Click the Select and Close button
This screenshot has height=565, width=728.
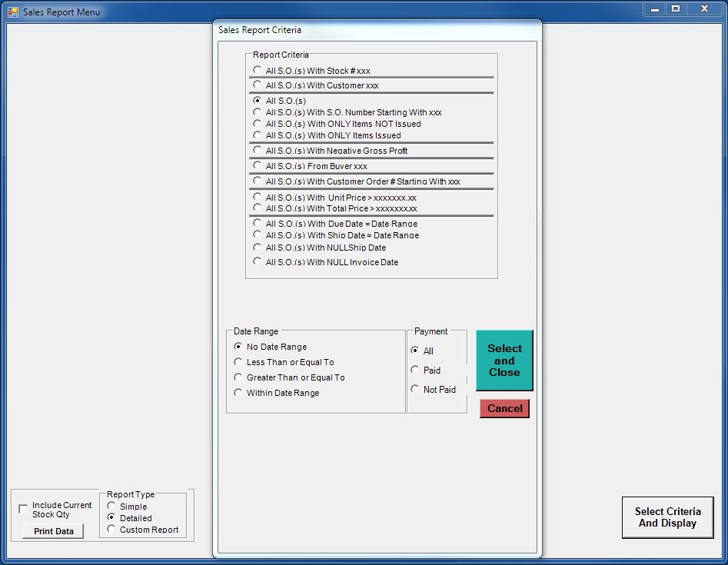504,361
